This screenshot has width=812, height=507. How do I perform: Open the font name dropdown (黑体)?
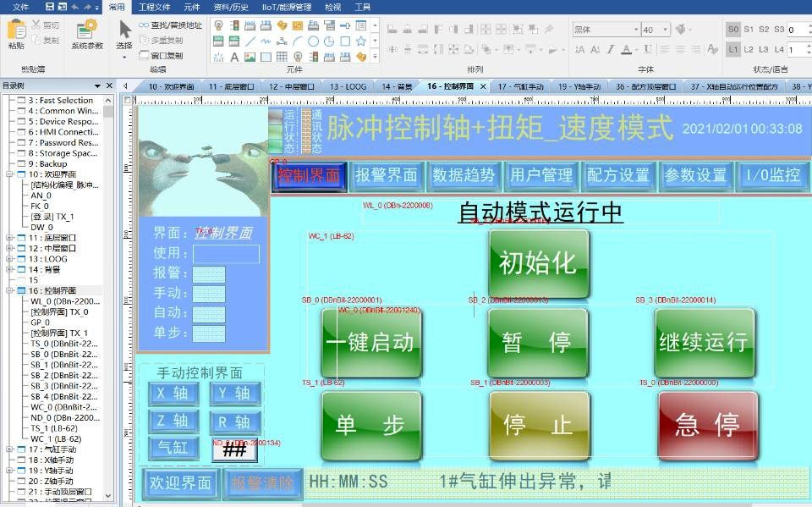636,30
